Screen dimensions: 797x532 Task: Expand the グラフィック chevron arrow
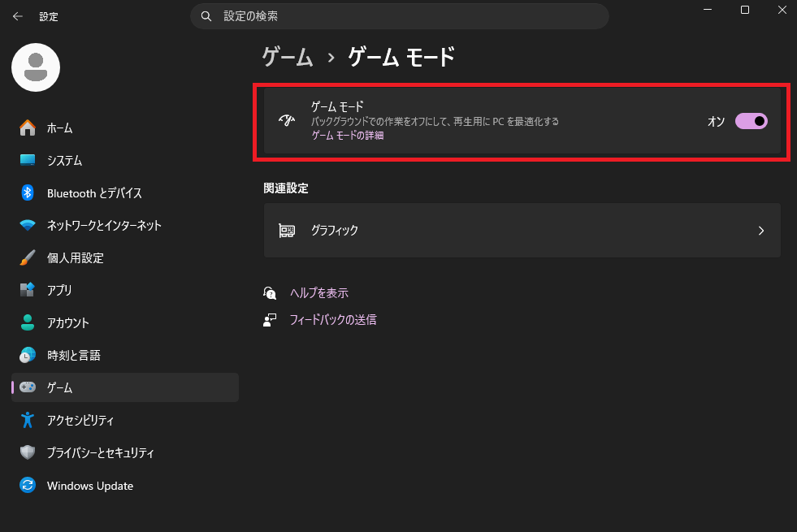pyautogui.click(x=760, y=231)
